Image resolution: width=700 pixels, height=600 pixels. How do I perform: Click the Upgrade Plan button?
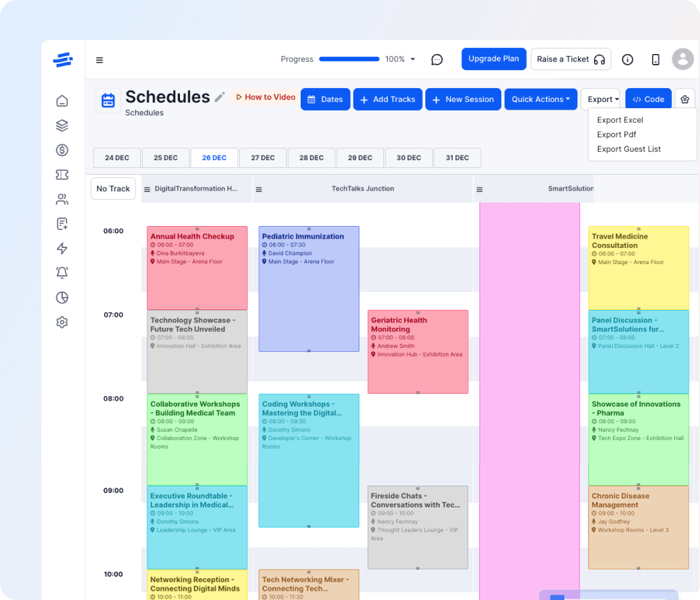pyautogui.click(x=494, y=59)
